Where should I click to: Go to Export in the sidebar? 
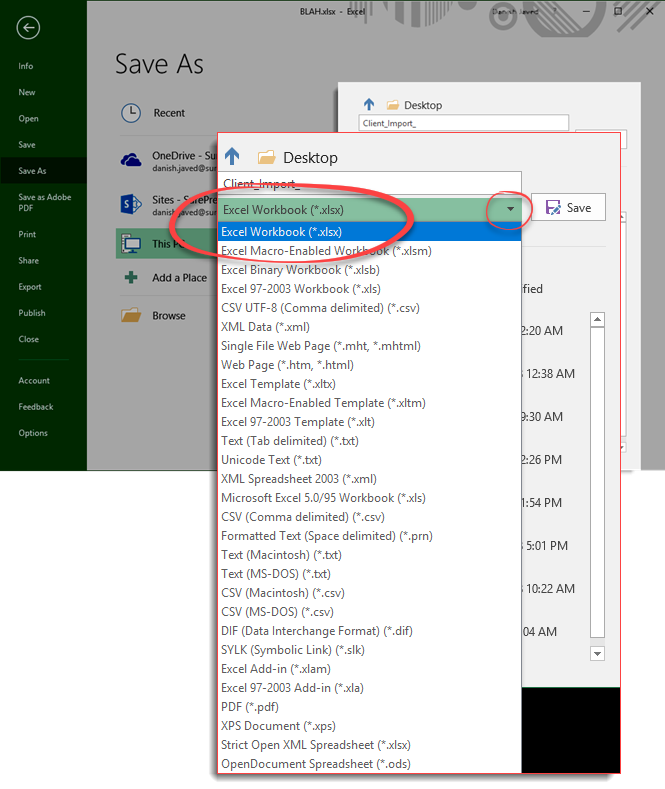(x=30, y=287)
